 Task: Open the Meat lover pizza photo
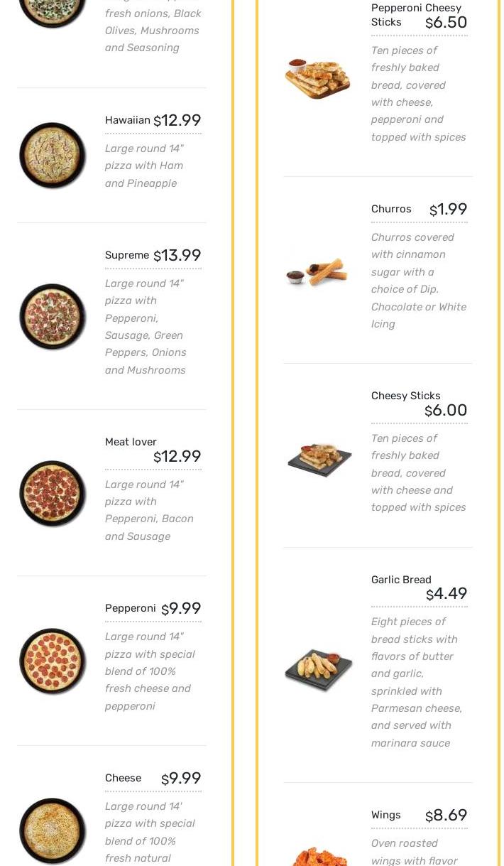pos(53,493)
